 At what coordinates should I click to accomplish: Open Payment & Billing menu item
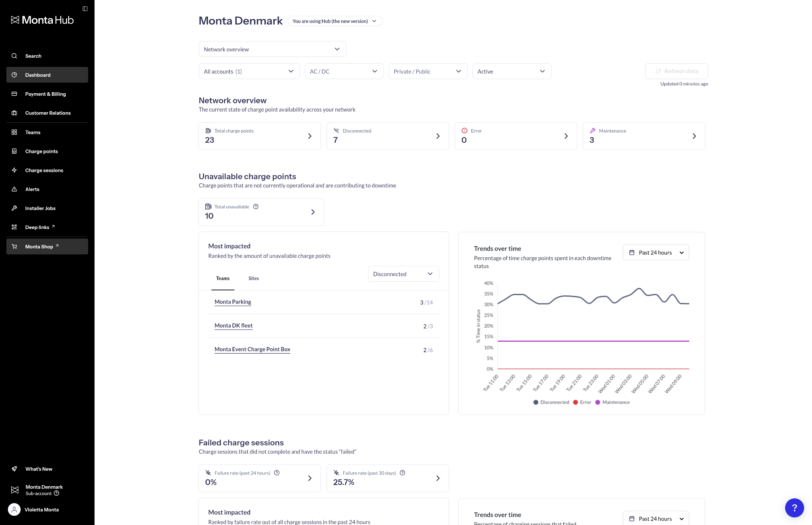click(x=45, y=94)
